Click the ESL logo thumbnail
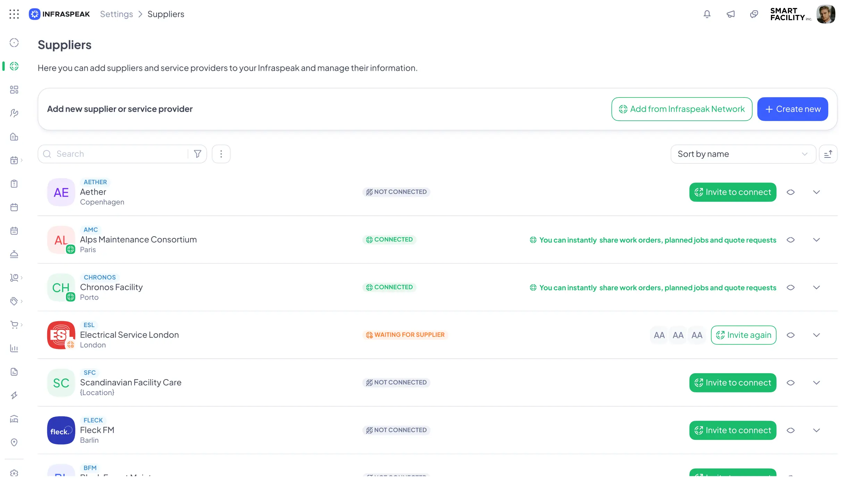 point(61,335)
